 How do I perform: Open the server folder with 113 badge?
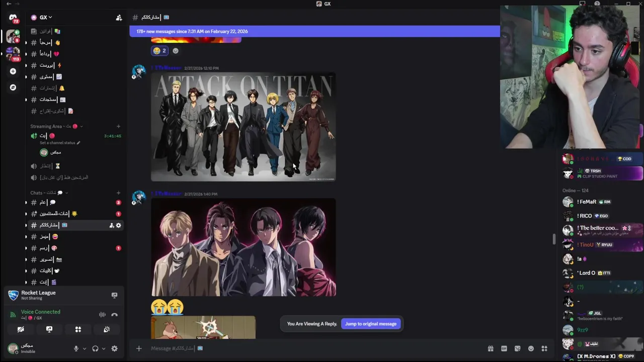coord(13,53)
